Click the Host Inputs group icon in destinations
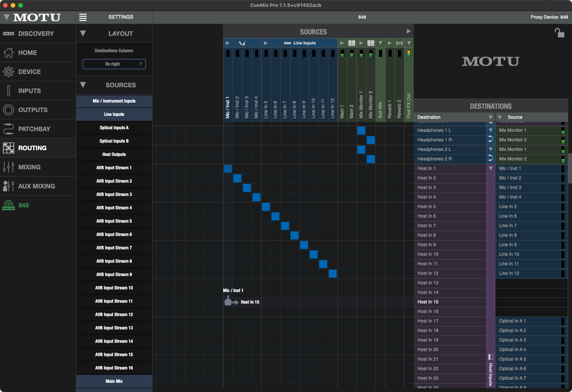The width and height of the screenshot is (572, 392). [491, 357]
